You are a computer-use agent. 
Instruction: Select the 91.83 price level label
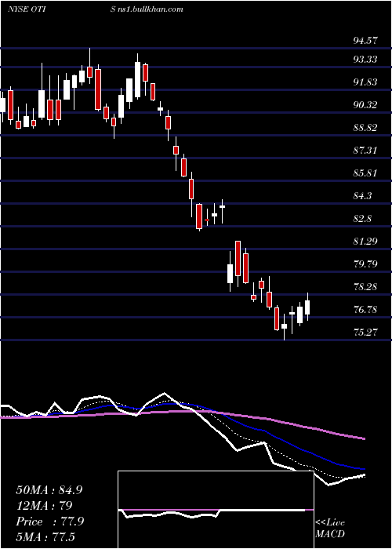(365, 82)
